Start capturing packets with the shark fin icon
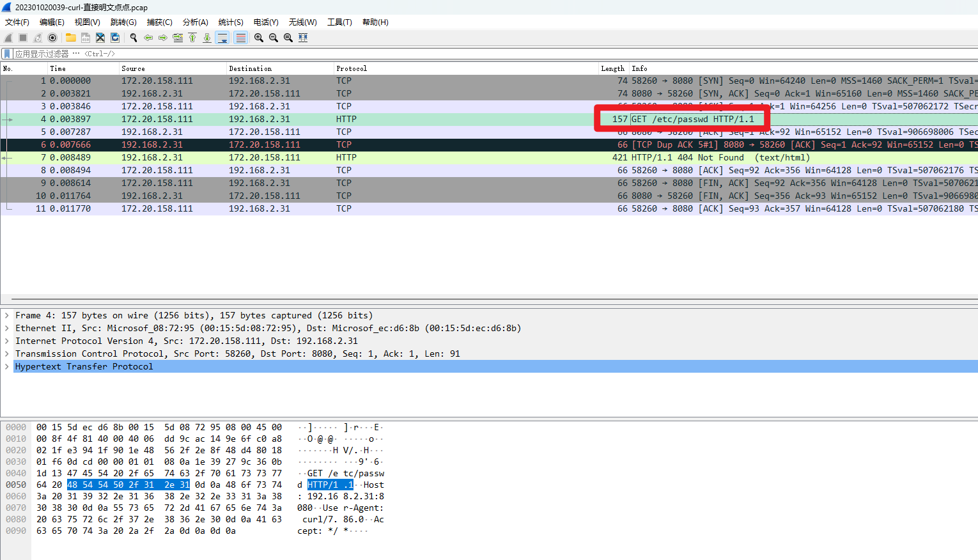Viewport: 978px width, 560px height. pyautogui.click(x=8, y=38)
